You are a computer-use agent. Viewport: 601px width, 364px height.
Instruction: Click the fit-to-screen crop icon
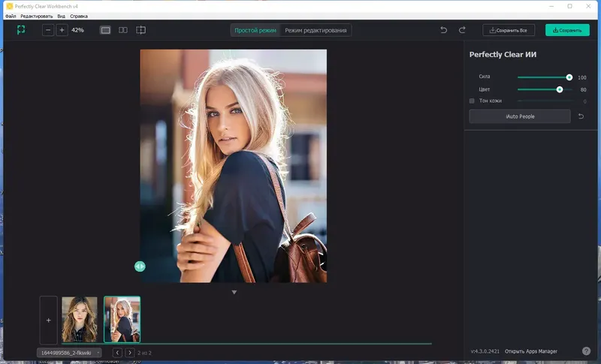tap(23, 30)
